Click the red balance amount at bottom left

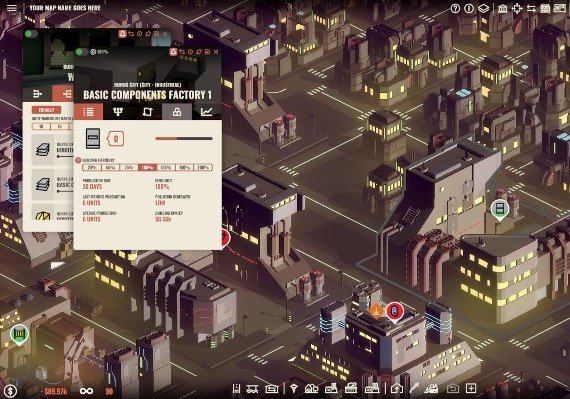click(x=55, y=391)
